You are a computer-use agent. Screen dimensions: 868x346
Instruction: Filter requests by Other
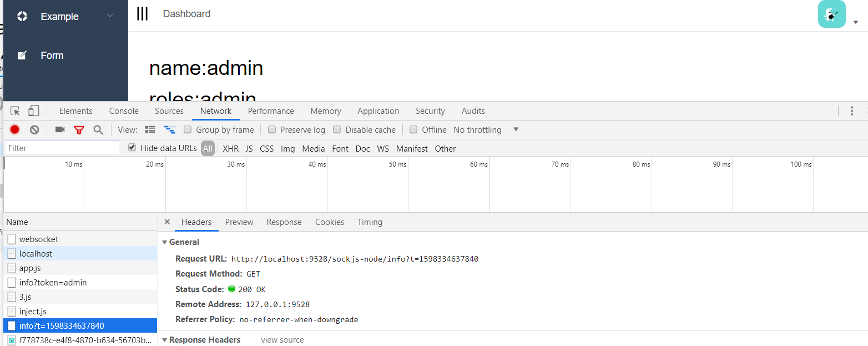[445, 148]
